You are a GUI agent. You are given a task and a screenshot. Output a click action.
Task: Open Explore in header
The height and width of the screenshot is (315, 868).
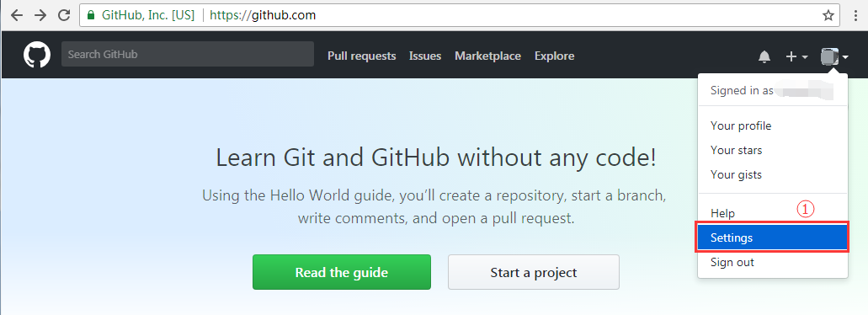[x=554, y=56]
